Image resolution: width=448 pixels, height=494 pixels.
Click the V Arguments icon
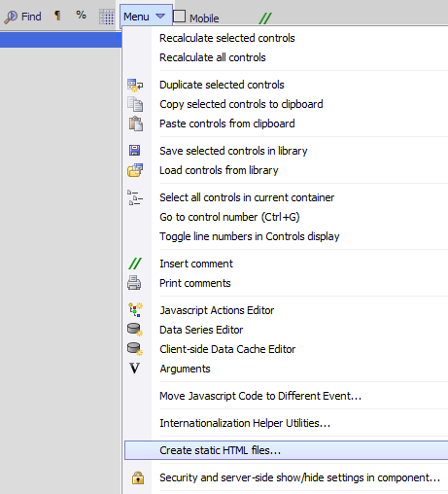[134, 369]
